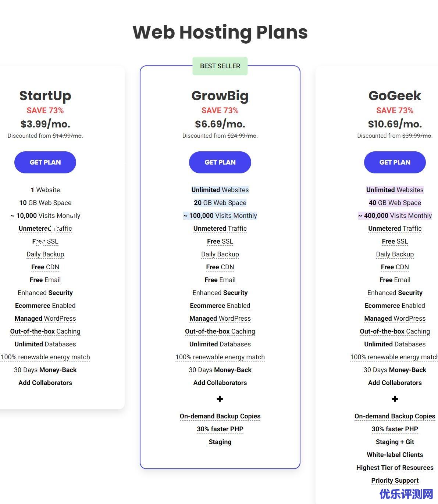Click GET PLAN button under GoGeek
438x504 pixels.
pyautogui.click(x=395, y=162)
